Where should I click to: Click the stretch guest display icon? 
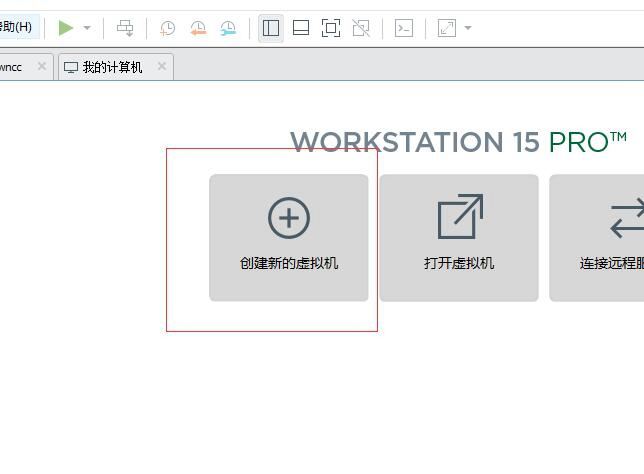[x=446, y=28]
